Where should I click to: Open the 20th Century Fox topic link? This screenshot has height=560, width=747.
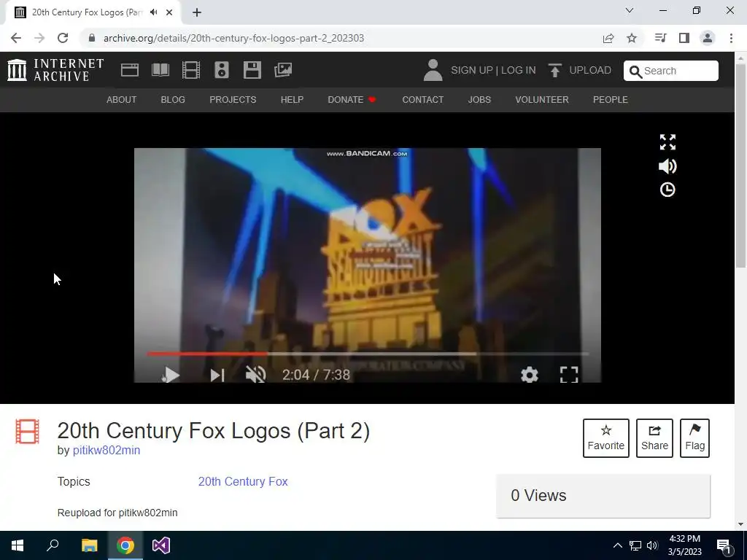pyautogui.click(x=243, y=481)
